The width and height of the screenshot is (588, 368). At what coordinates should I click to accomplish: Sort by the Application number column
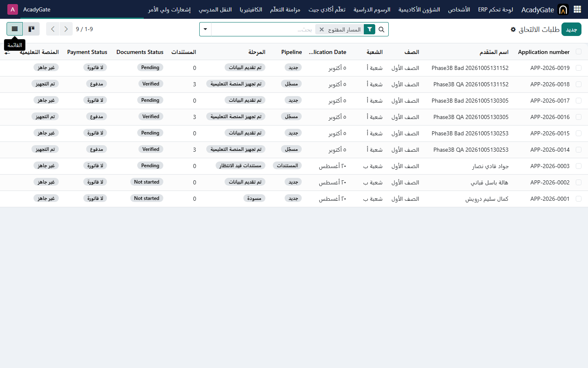pyautogui.click(x=543, y=52)
